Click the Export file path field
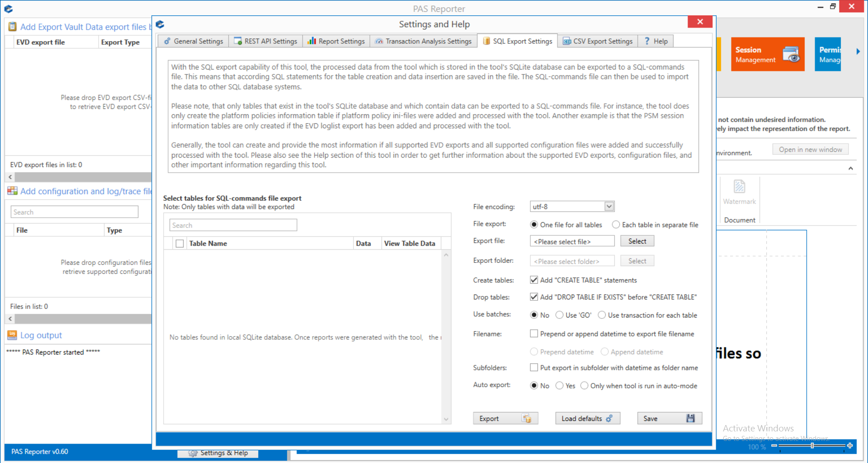Screen dimensions: 868x463 coord(572,241)
